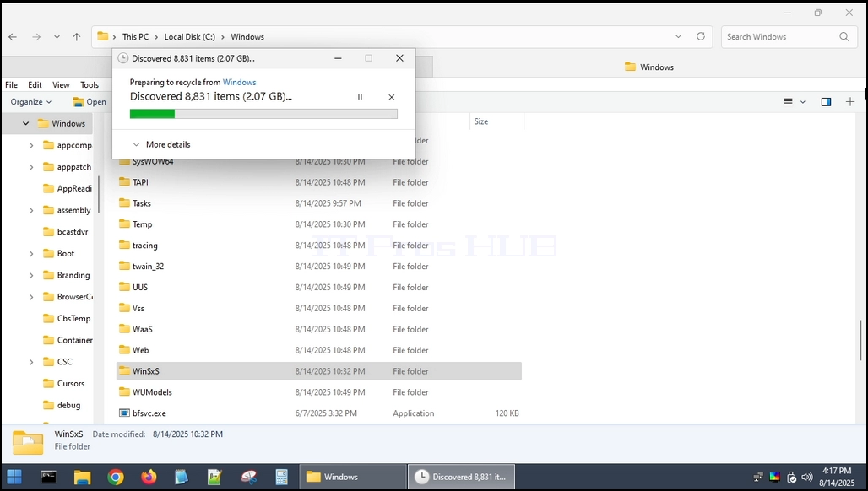Open the Tools menu
This screenshot has height=491, width=868.
(x=90, y=84)
